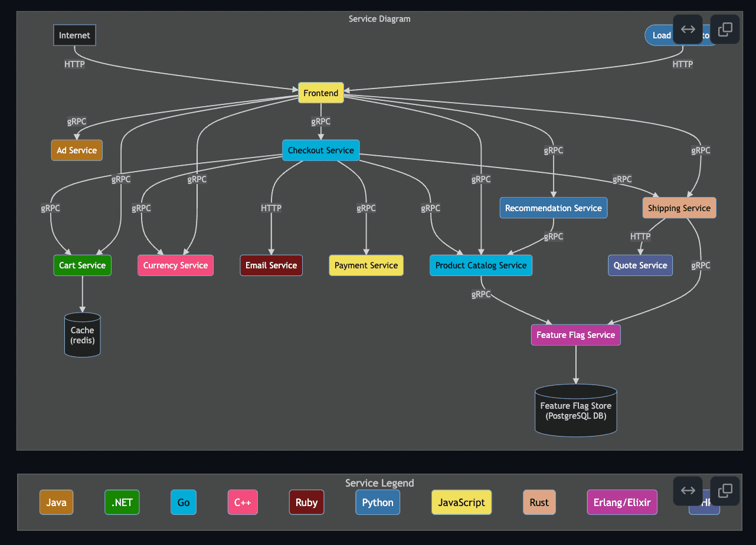
Task: Select the Currency Service node
Action: click(x=175, y=265)
